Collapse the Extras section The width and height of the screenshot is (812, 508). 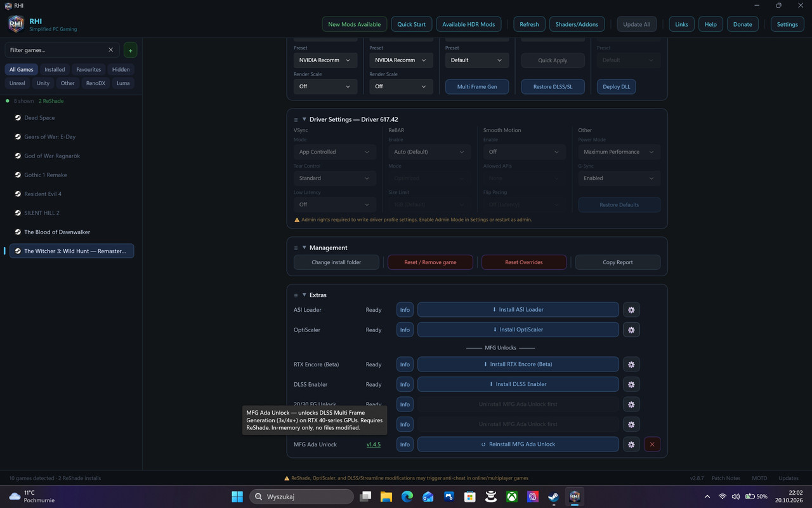click(x=304, y=295)
